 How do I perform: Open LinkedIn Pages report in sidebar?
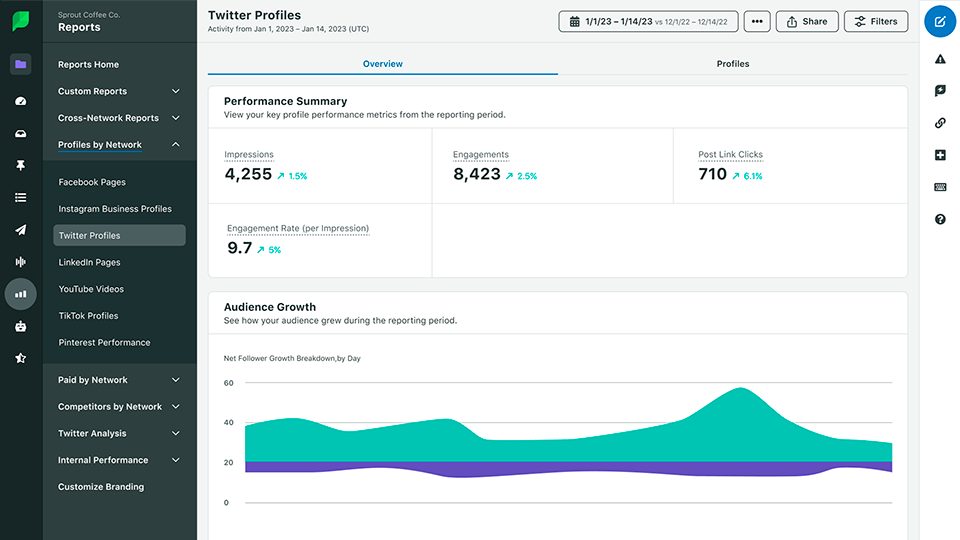pyautogui.click(x=89, y=262)
